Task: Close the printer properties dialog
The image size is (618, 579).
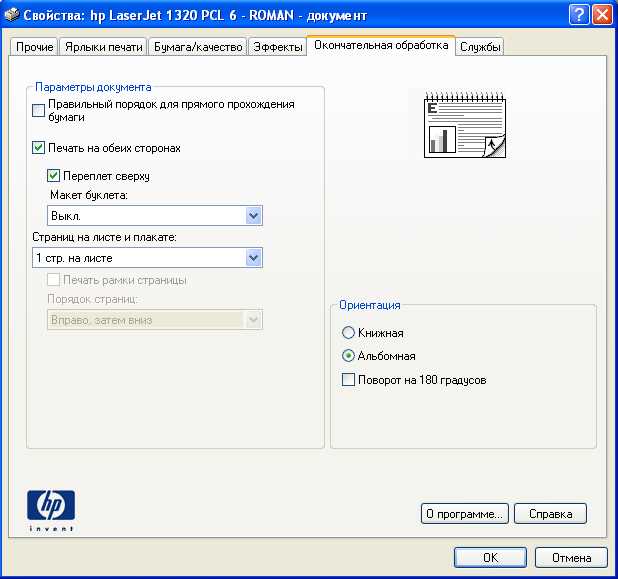Action: tap(603, 15)
